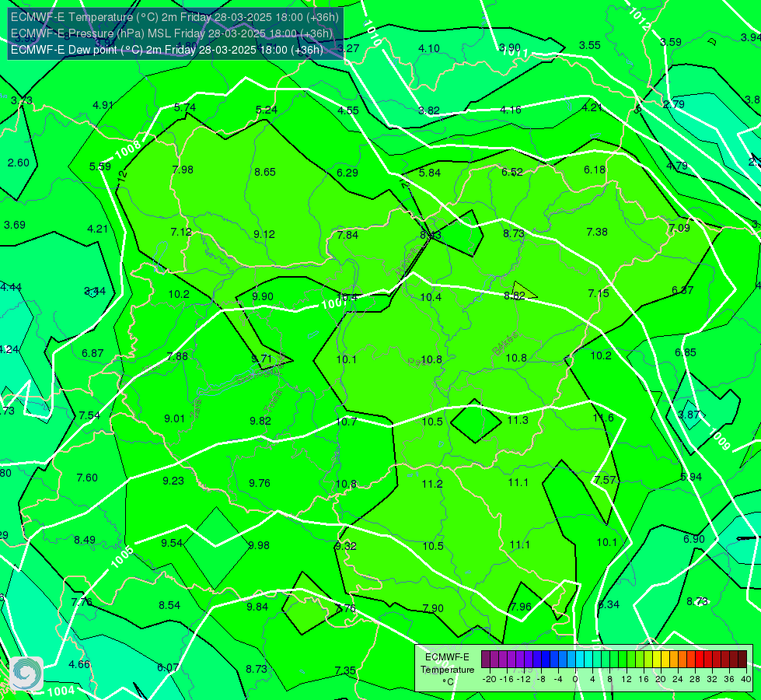
Task: Click the temperature value 4.55
Action: pos(348,110)
